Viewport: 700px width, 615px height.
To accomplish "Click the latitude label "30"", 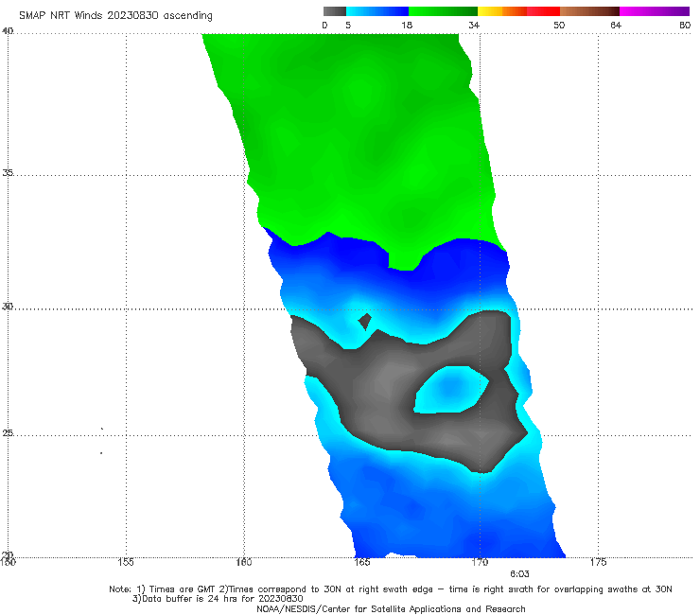I will coord(8,307).
